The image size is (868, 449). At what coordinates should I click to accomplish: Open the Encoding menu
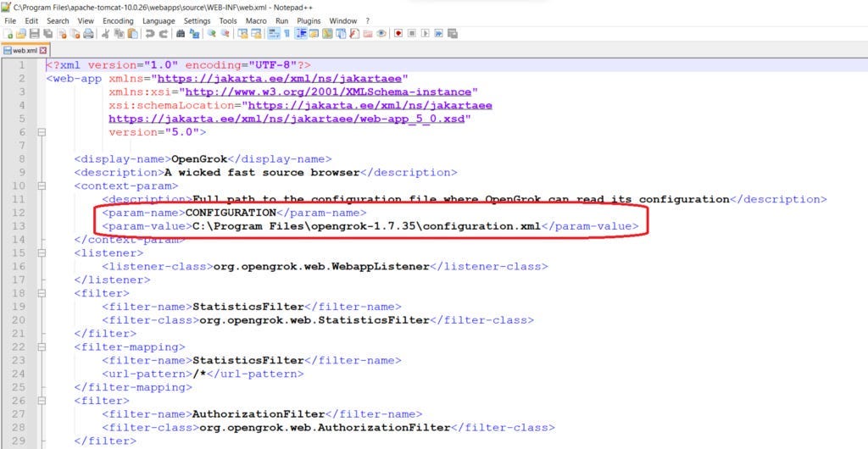(x=118, y=20)
